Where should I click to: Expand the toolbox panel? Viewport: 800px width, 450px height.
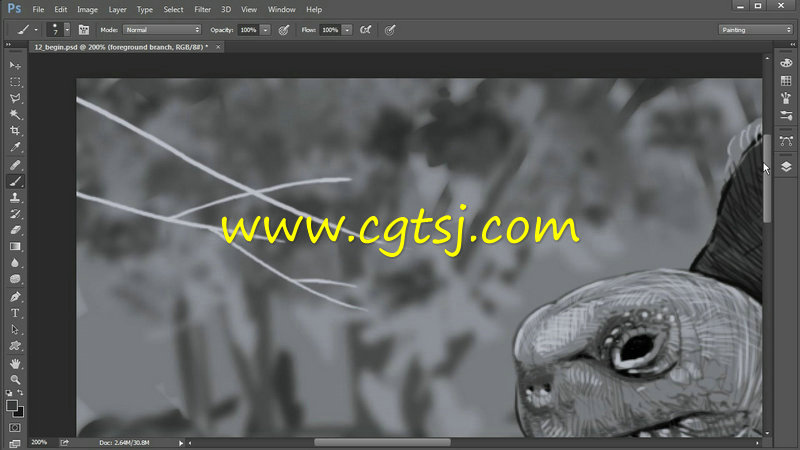click(8, 45)
